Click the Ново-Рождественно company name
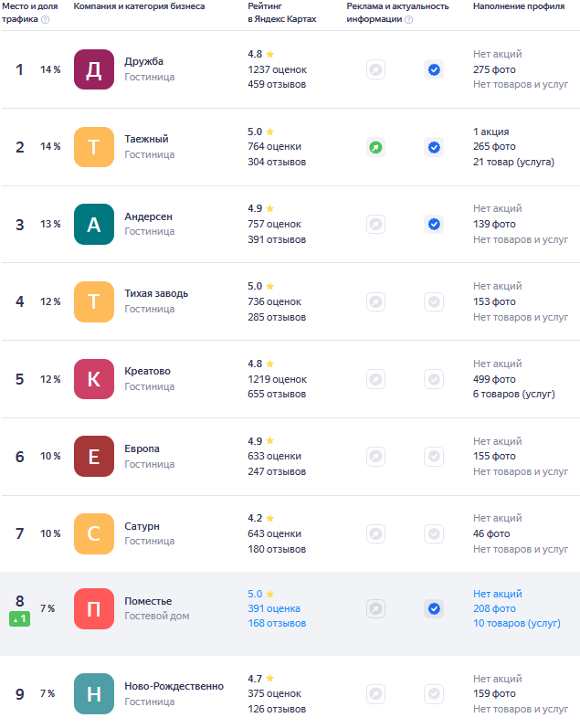This screenshot has width=580, height=728. [174, 686]
